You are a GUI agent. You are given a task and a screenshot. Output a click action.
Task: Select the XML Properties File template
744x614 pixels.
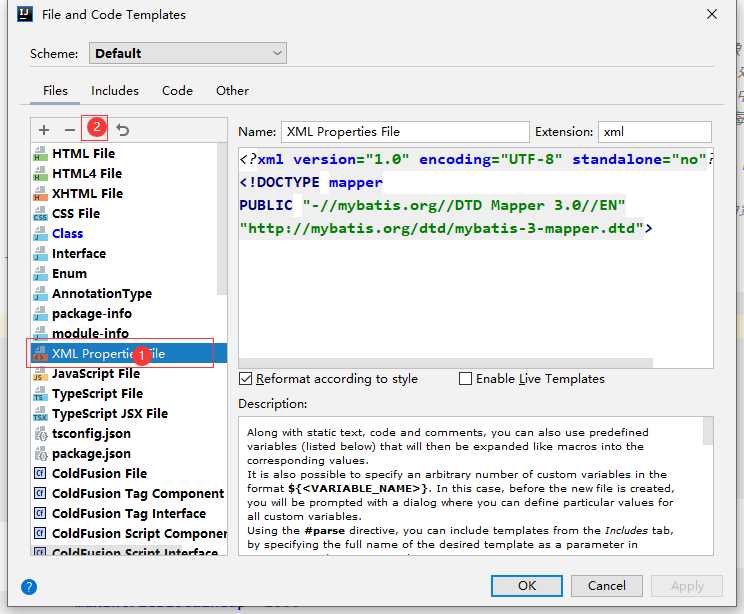point(129,354)
